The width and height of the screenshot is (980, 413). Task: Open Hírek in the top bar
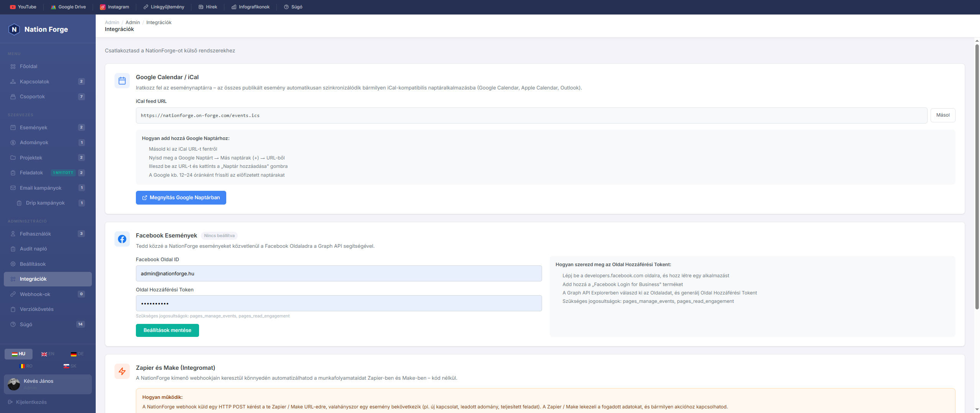(x=208, y=7)
